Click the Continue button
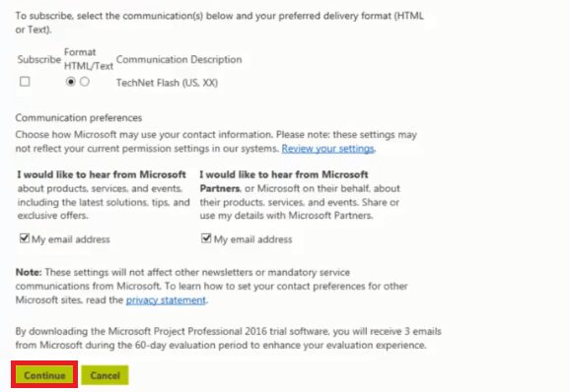 (x=44, y=375)
